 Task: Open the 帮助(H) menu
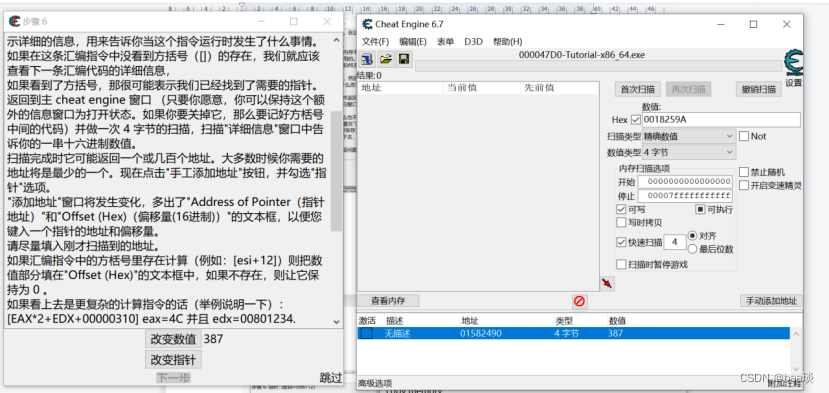[x=508, y=42]
